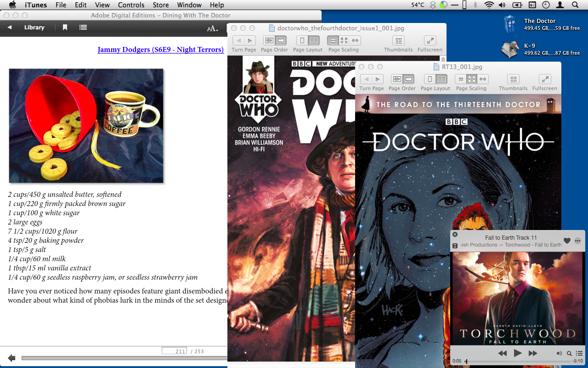Turn to previous page in RT13_001.jpg window
588x368 pixels.
(366, 79)
